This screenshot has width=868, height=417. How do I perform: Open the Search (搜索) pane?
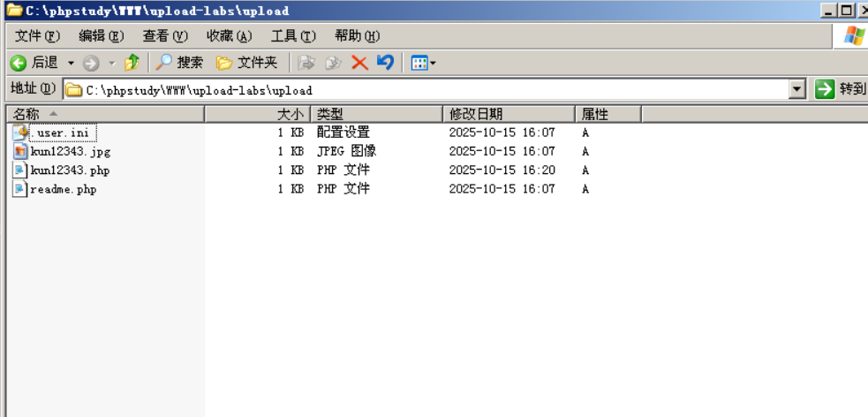[x=179, y=63]
